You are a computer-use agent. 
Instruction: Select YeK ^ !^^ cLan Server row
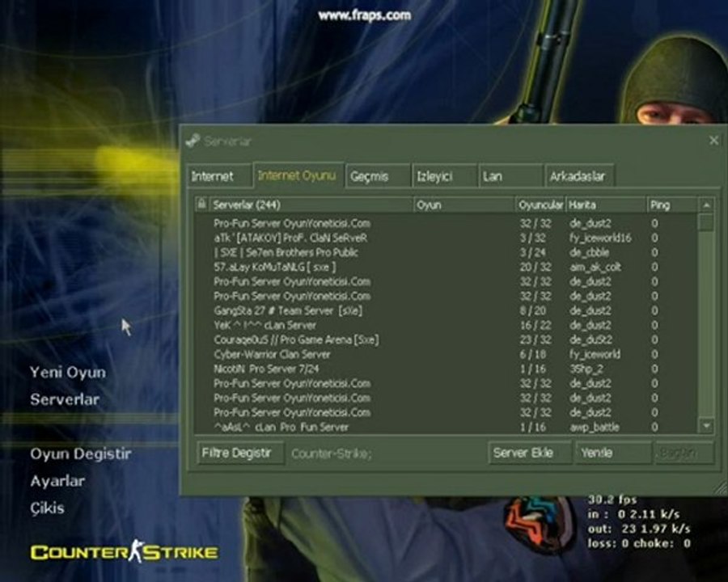tap(446, 325)
